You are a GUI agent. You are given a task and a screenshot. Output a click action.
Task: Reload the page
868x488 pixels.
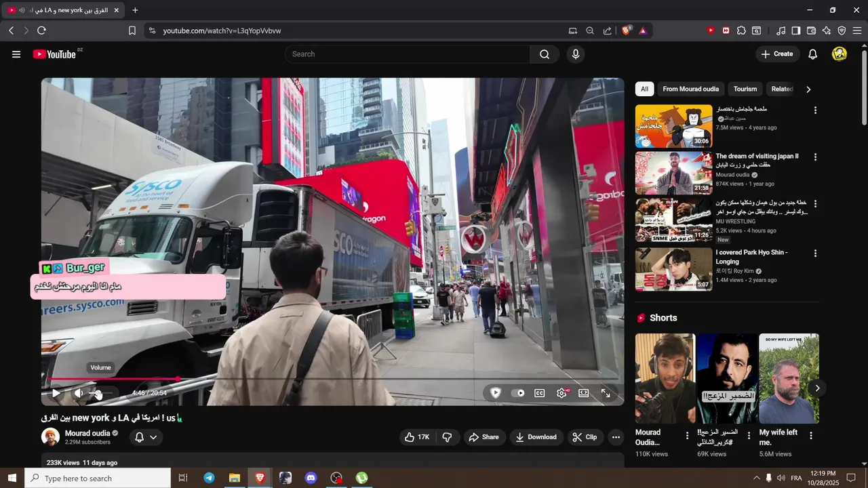coord(41,30)
